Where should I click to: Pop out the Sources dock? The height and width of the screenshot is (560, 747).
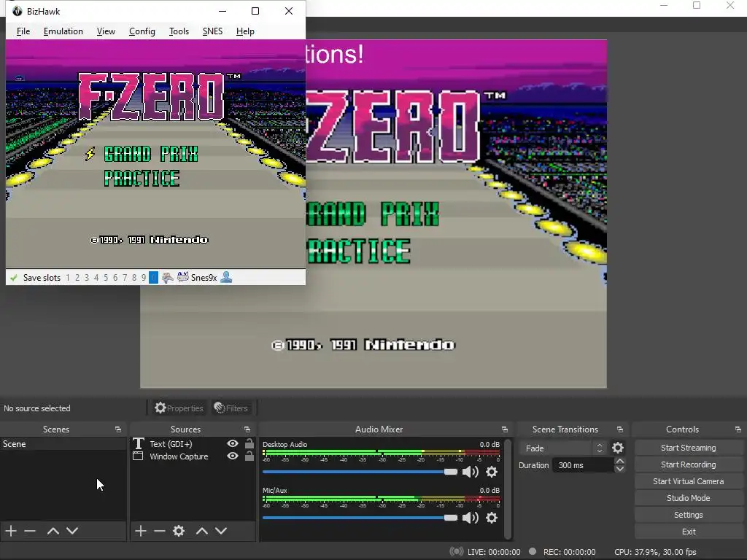247,429
